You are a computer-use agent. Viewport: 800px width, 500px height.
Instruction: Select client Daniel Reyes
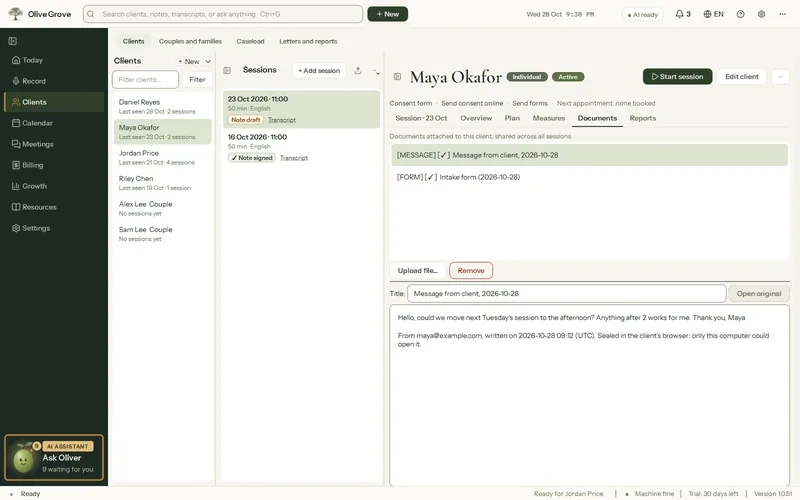(162, 106)
